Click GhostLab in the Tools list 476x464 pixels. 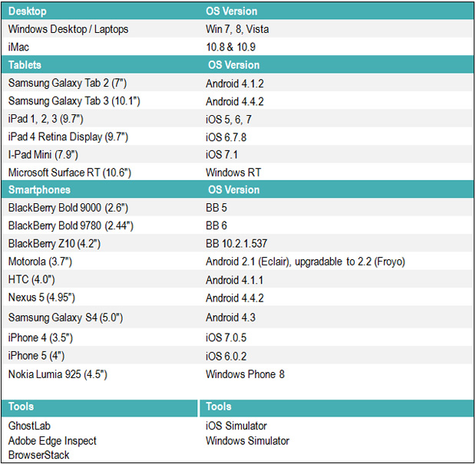(x=29, y=426)
